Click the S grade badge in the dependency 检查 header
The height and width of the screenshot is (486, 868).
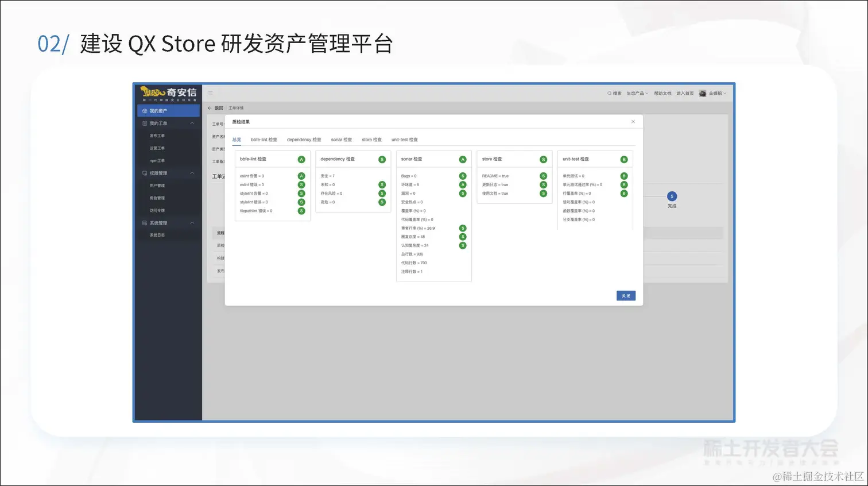[x=382, y=159]
